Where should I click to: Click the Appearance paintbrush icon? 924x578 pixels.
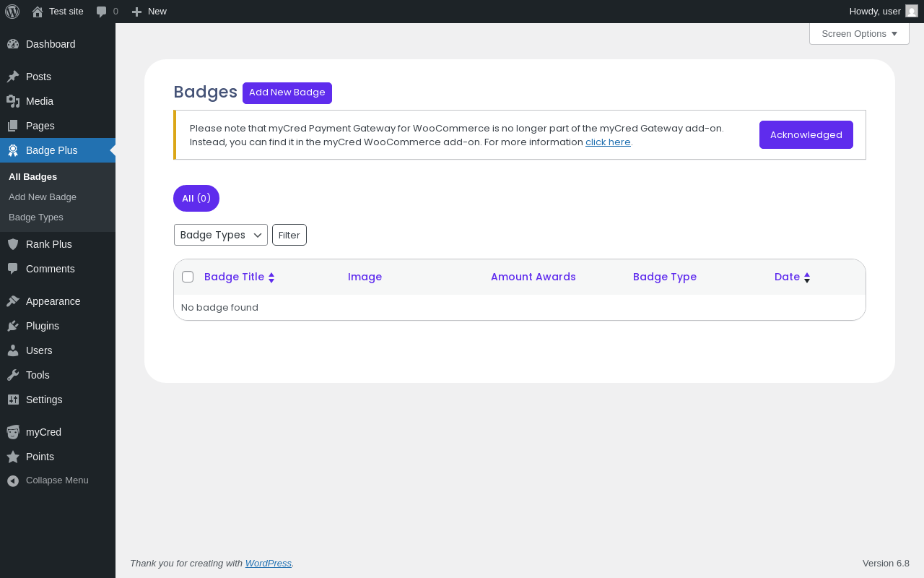tap(13, 301)
